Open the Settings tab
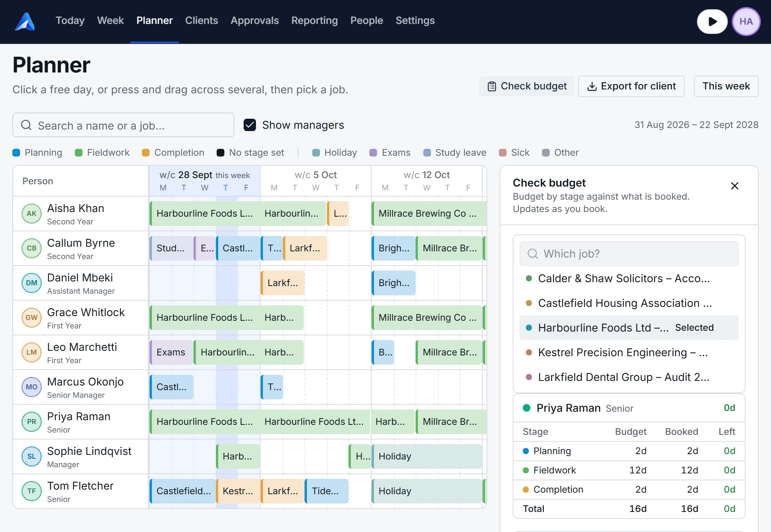771x532 pixels. [x=415, y=20]
